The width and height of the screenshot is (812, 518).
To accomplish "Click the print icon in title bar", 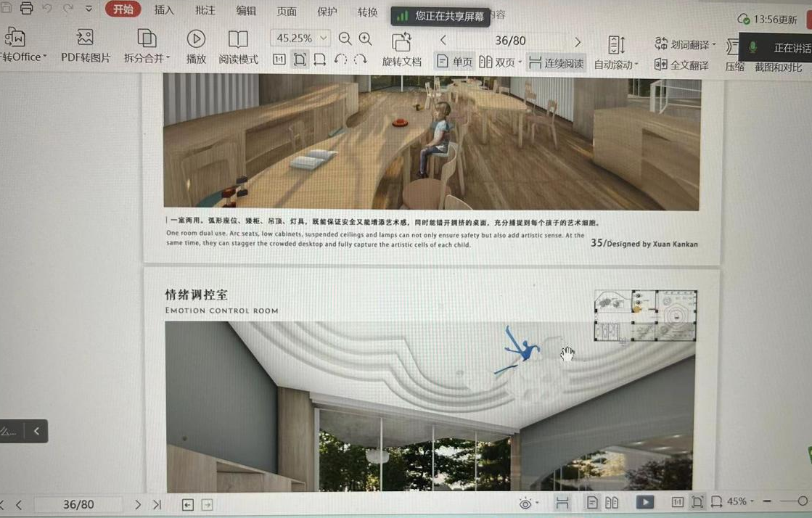I will 27,9.
